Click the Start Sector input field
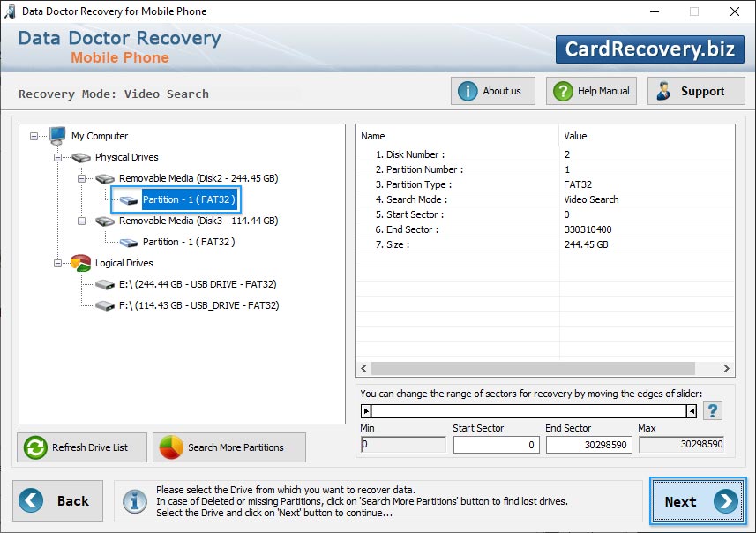This screenshot has width=756, height=533. pos(496,445)
